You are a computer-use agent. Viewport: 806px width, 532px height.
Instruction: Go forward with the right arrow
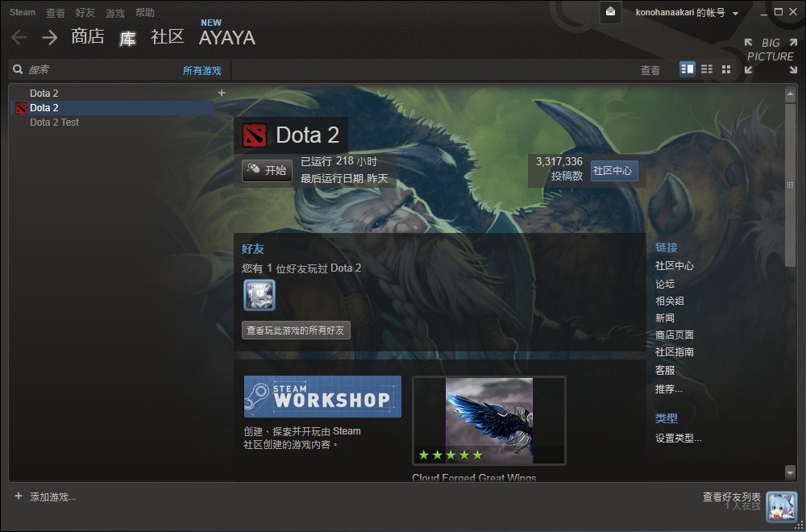pos(49,38)
